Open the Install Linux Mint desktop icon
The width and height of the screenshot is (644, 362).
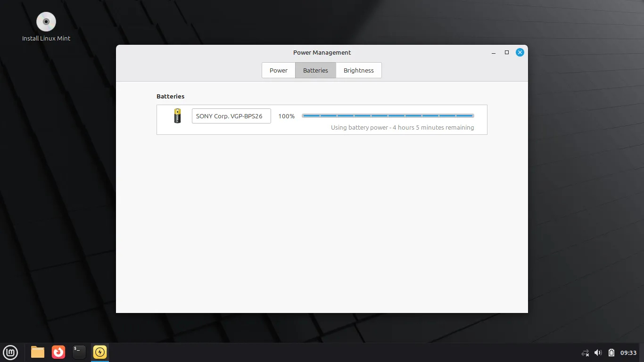click(x=46, y=22)
